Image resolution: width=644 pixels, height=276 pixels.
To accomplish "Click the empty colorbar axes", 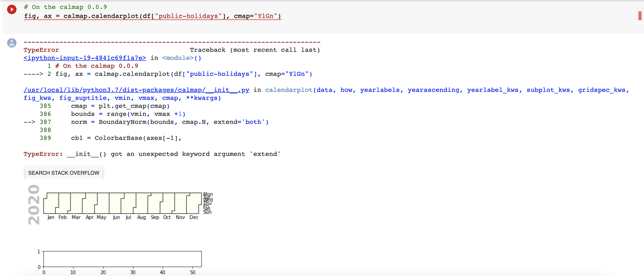I will coord(123,259).
